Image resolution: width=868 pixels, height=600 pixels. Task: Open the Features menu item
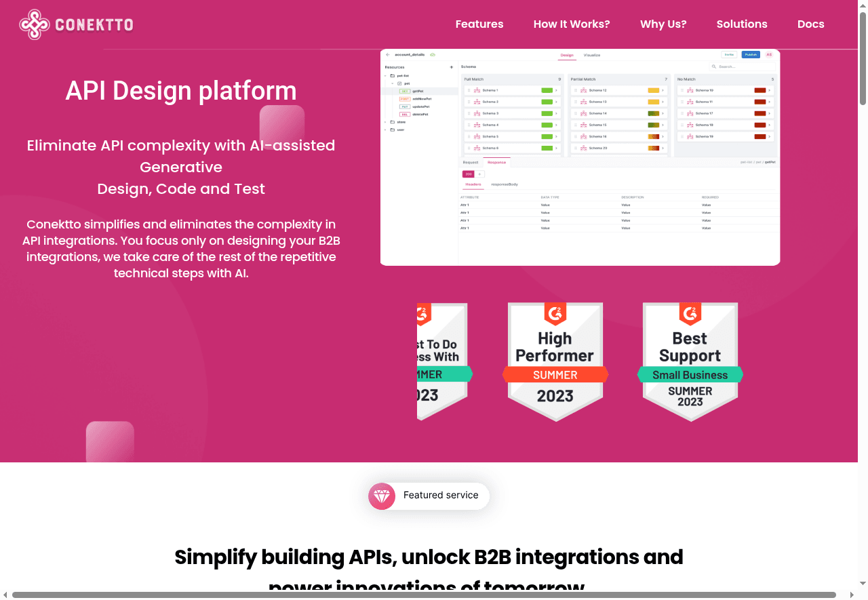click(479, 24)
